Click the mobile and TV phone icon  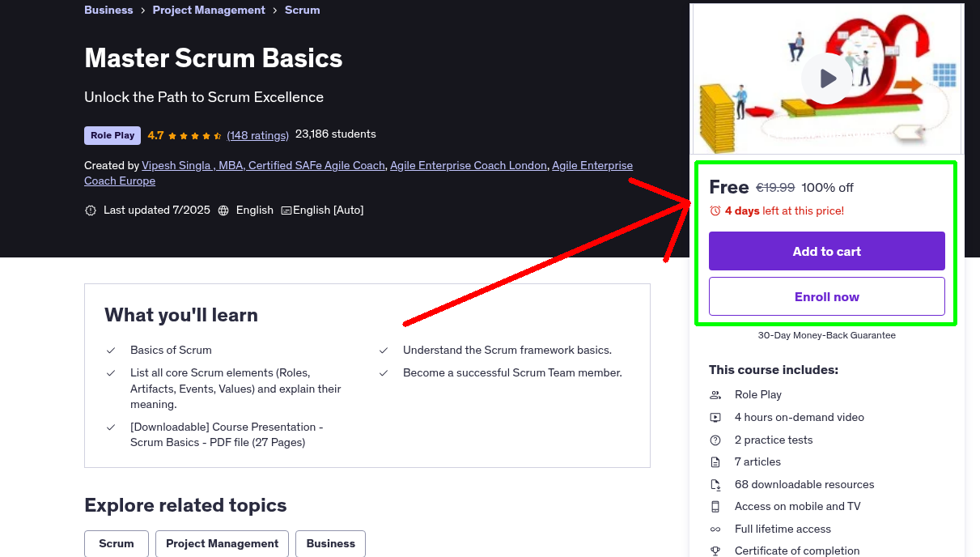(715, 507)
